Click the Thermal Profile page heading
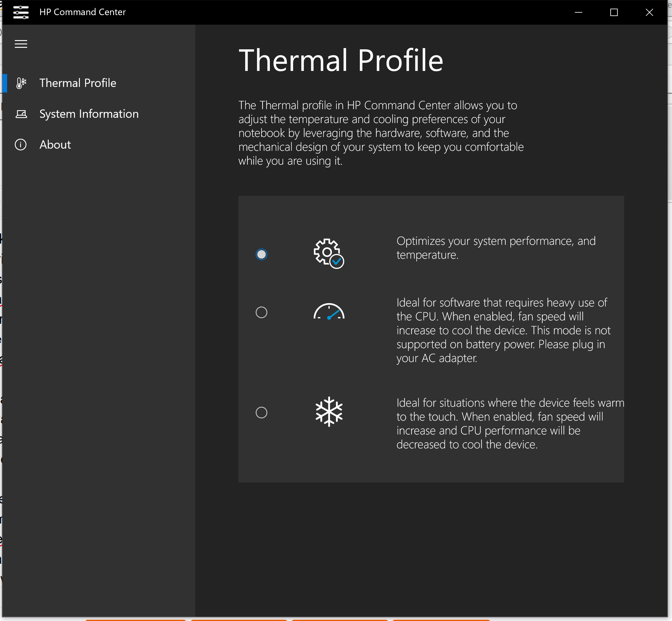672x621 pixels. [x=341, y=60]
